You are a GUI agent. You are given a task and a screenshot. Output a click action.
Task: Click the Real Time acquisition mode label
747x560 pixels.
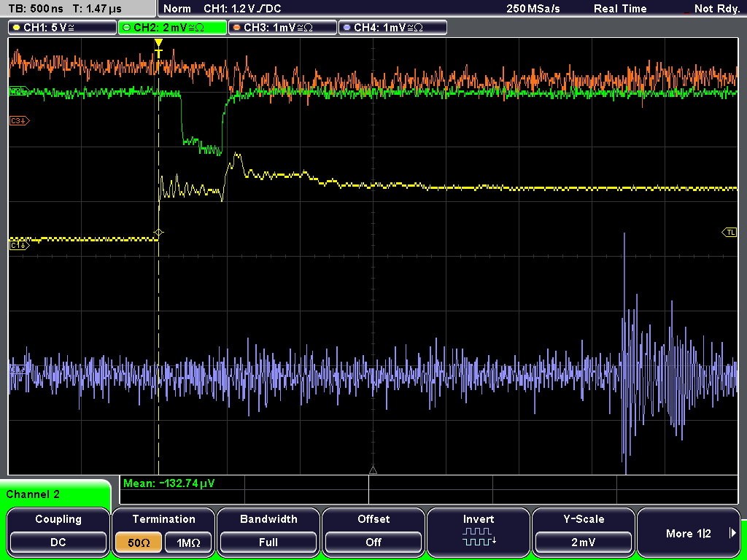click(x=620, y=8)
